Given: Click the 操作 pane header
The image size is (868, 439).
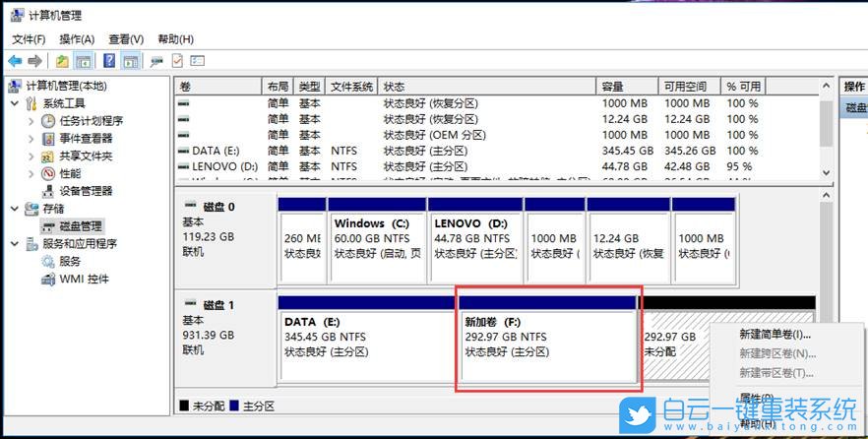Looking at the screenshot, I should point(854,87).
